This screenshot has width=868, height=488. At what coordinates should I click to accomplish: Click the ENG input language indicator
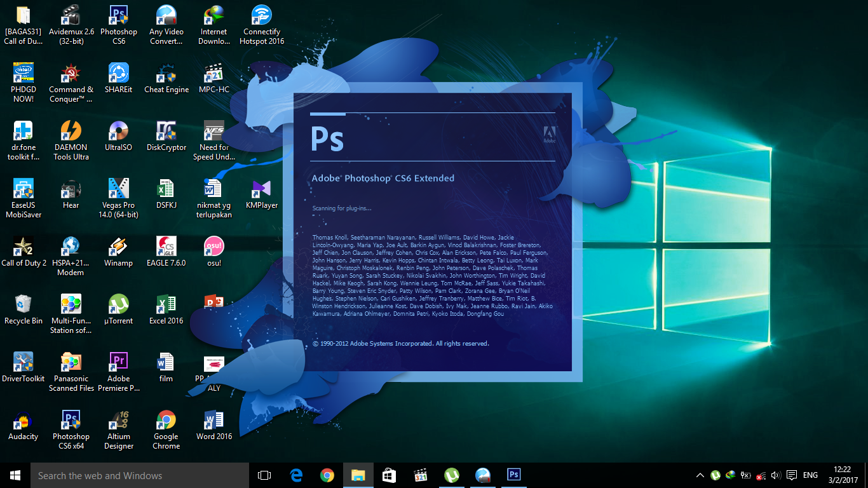click(811, 475)
